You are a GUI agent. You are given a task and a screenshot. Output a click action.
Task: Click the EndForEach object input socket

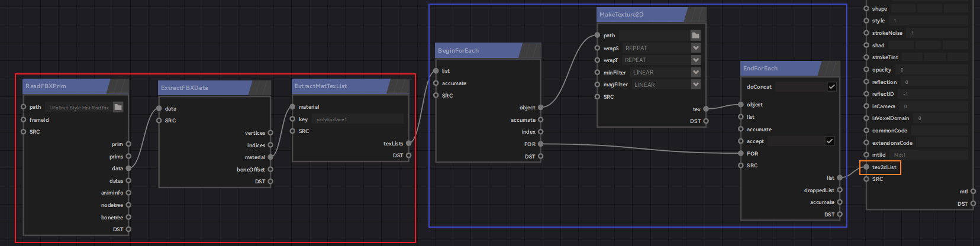click(x=741, y=105)
